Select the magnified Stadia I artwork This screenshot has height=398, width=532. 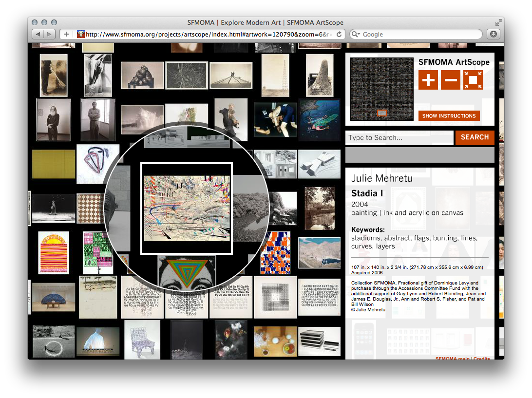point(186,208)
